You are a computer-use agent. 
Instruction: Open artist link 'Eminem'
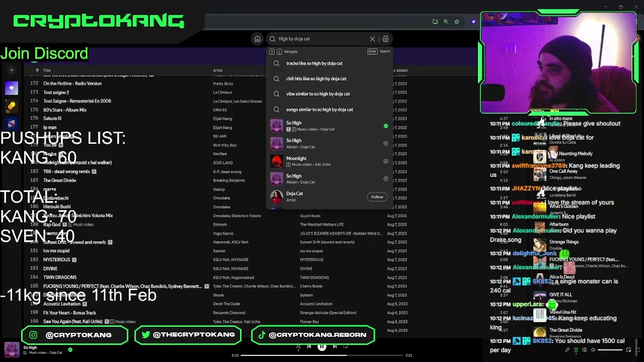tap(220, 225)
